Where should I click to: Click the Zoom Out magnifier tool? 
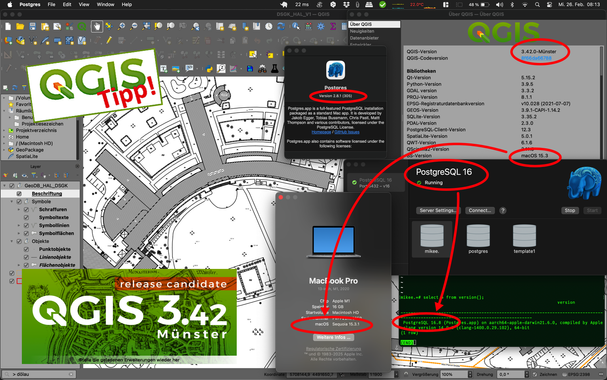pyautogui.click(x=134, y=26)
